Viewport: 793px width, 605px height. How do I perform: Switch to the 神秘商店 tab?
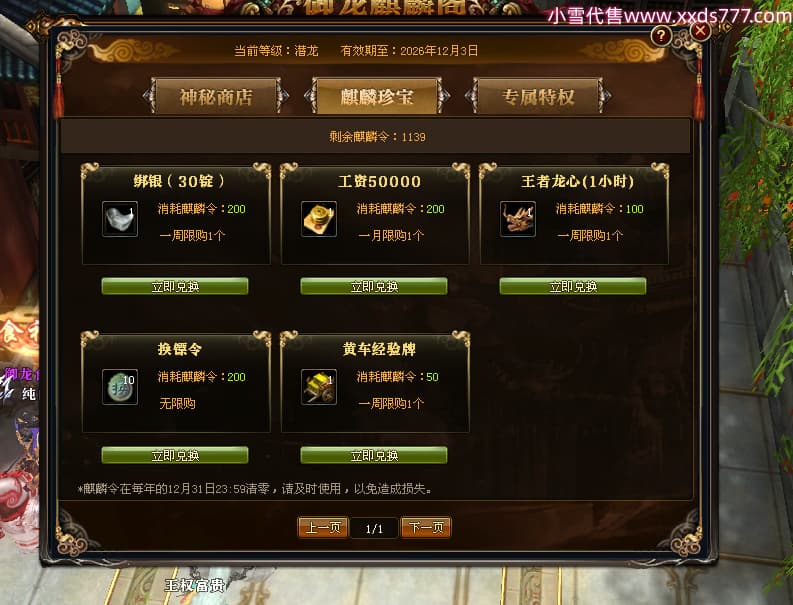[216, 97]
